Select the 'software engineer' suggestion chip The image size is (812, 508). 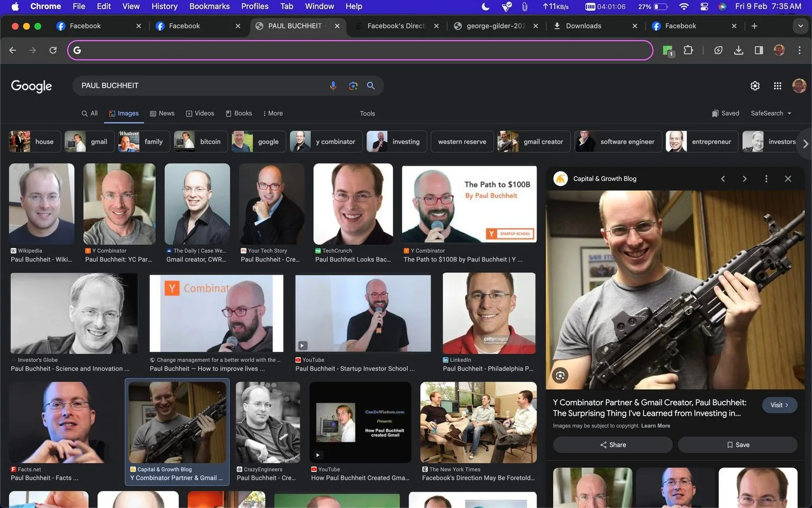click(618, 142)
